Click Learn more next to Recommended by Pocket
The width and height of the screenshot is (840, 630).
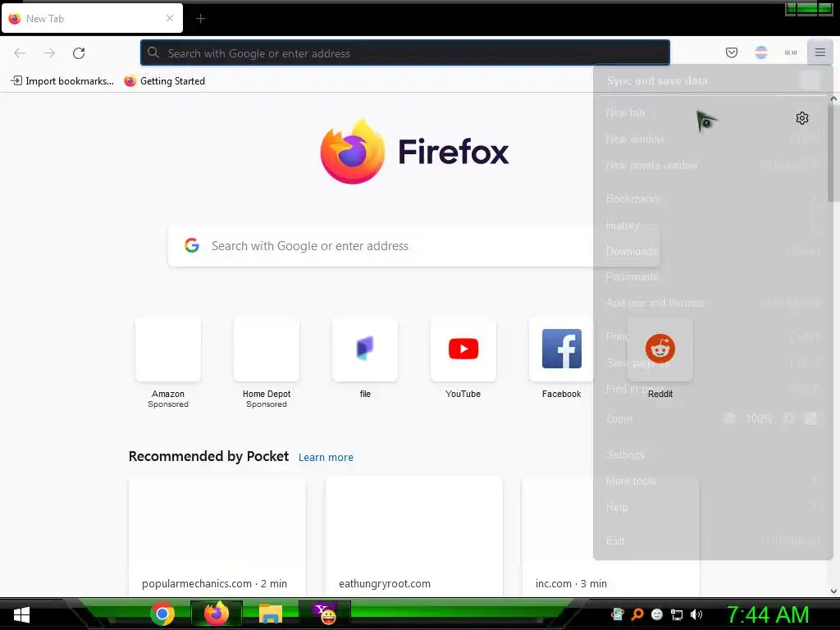click(x=326, y=458)
